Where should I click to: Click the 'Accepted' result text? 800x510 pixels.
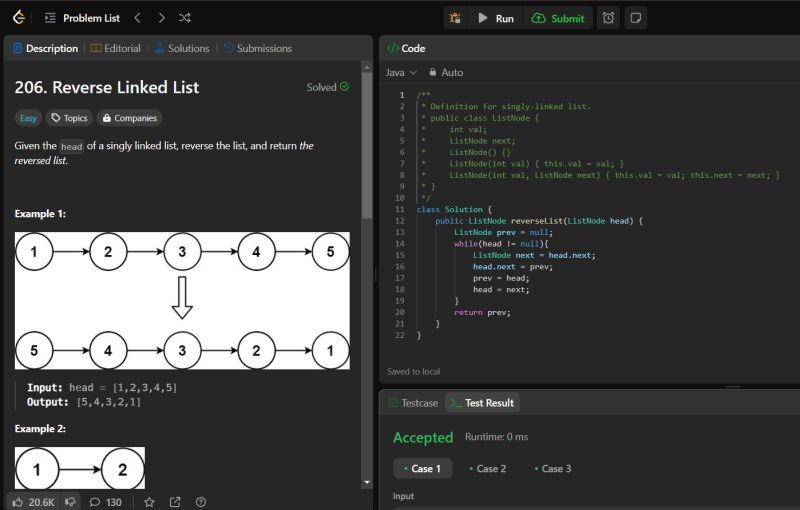tap(423, 438)
